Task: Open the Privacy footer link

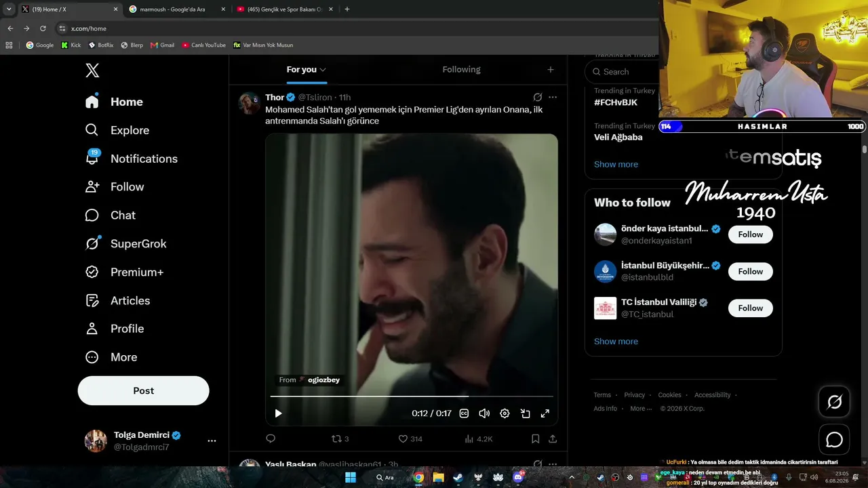Action: (635, 395)
